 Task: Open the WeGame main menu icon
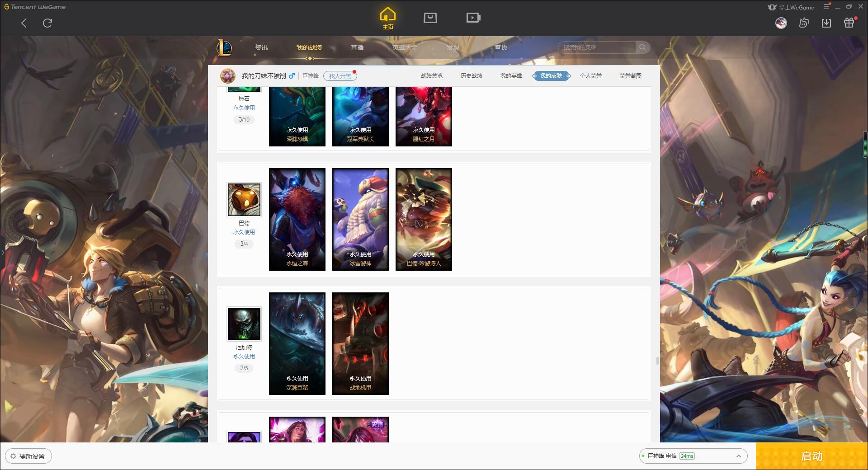pyautogui.click(x=826, y=7)
